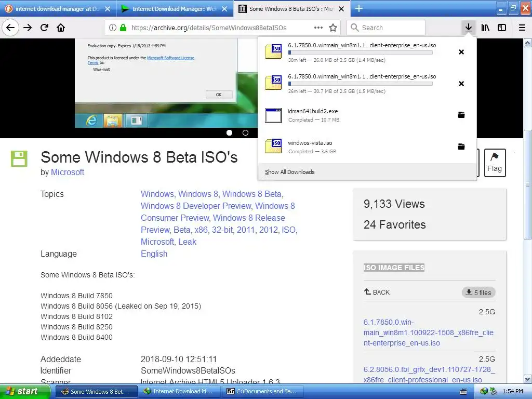Click the network connection tray icon
Viewport: 532px width, 399px height.
coord(494,391)
